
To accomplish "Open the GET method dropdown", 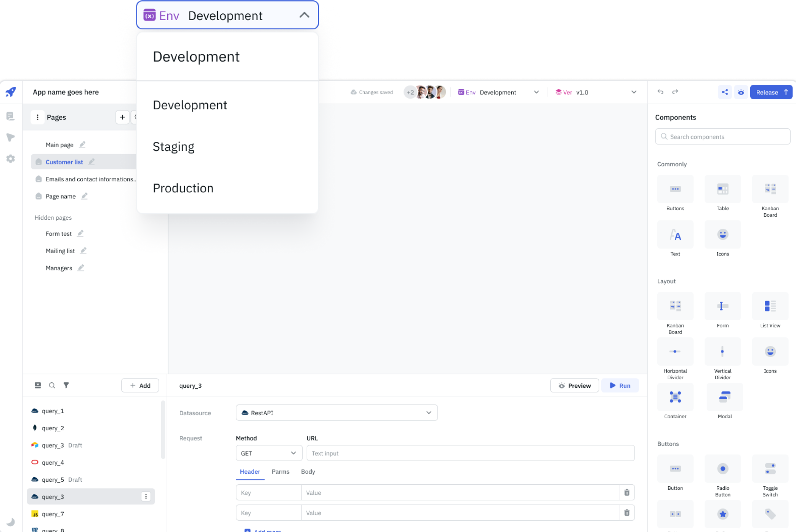I will point(269,453).
